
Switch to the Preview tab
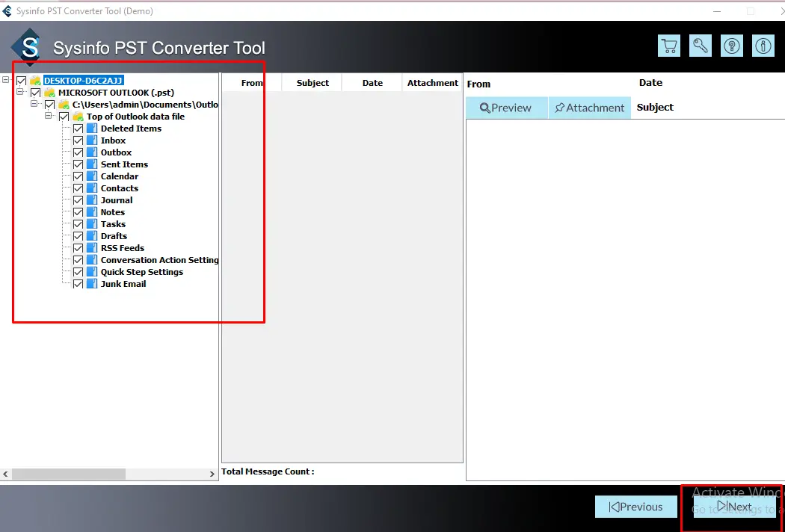coord(506,108)
